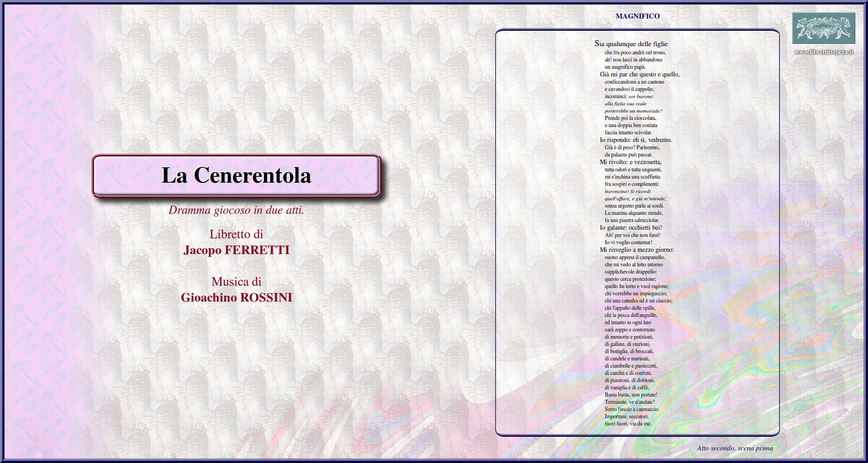Open the www.librettidopera.it link
The height and width of the screenshot is (463, 868).
(824, 52)
